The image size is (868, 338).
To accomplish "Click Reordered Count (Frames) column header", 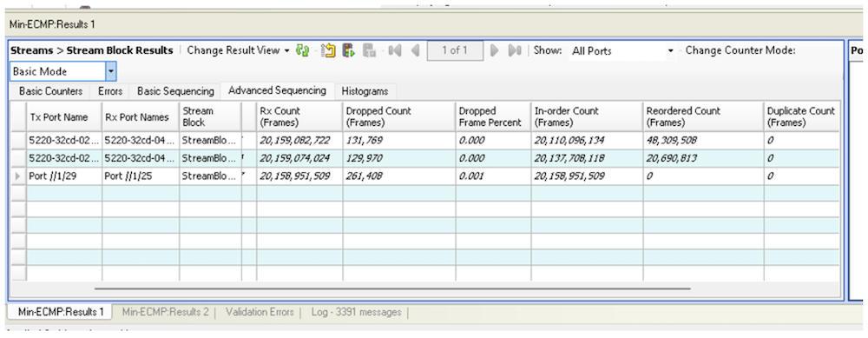I will (x=702, y=116).
